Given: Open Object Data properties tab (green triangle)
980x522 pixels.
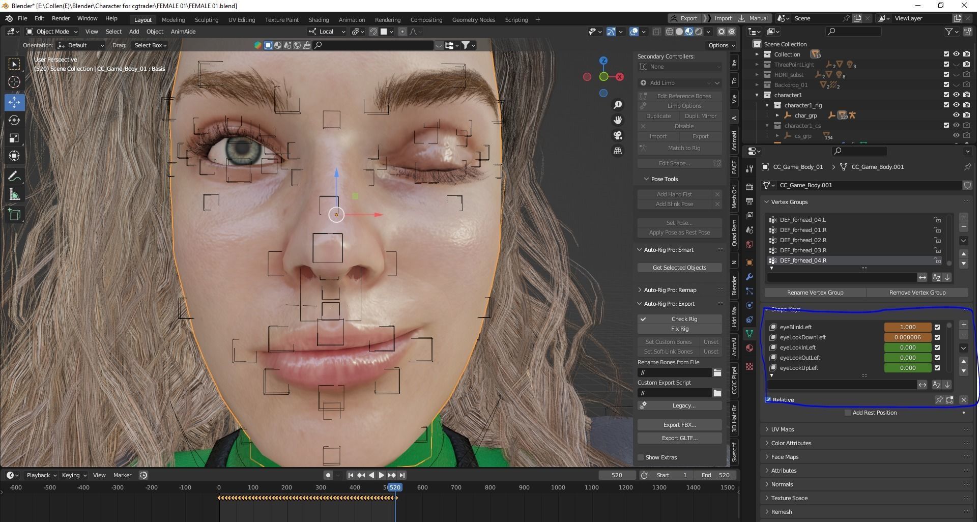Looking at the screenshot, I should click(749, 334).
